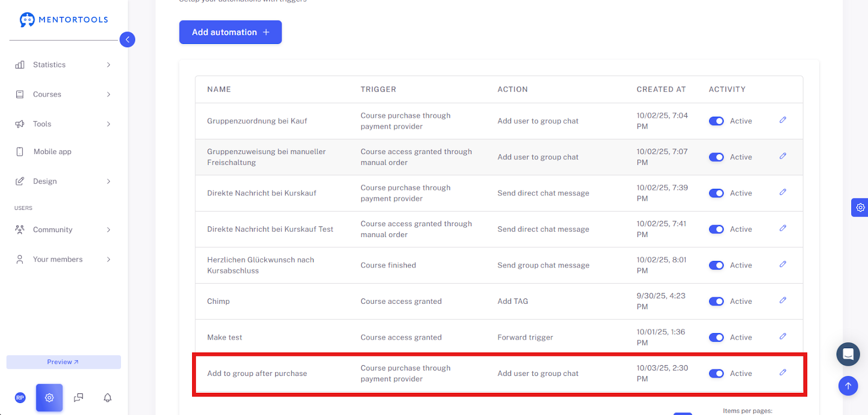The height and width of the screenshot is (415, 868).
Task: Click the Tools megaphone icon
Action: (x=20, y=124)
